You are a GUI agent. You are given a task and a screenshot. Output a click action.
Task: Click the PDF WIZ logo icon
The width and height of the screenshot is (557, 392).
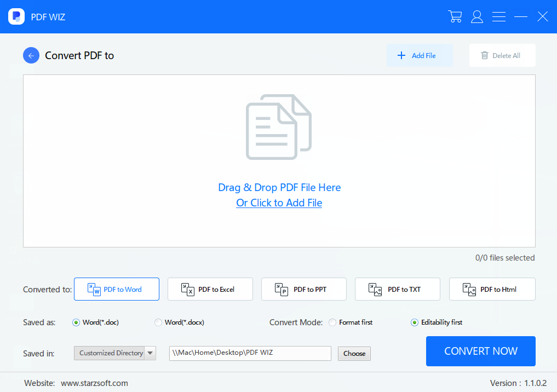point(16,16)
